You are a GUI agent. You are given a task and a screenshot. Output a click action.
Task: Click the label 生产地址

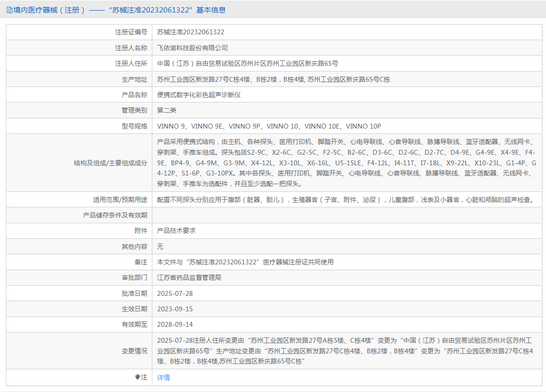pyautogui.click(x=134, y=79)
